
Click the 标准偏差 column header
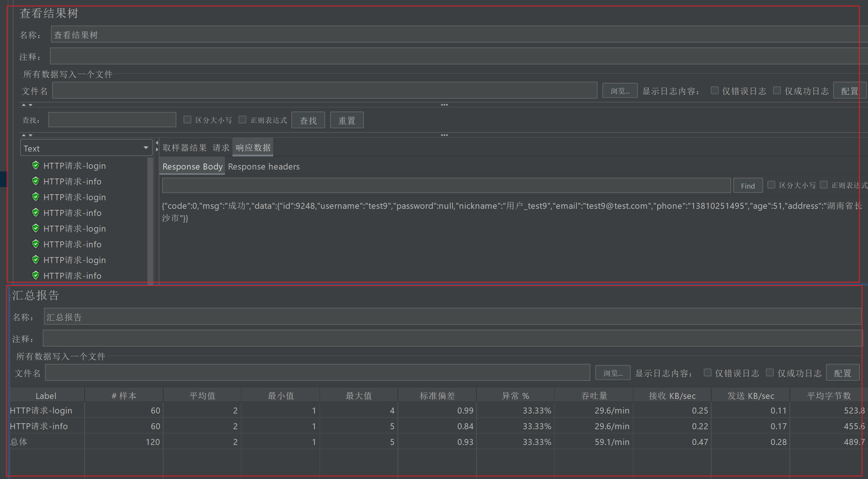437,396
